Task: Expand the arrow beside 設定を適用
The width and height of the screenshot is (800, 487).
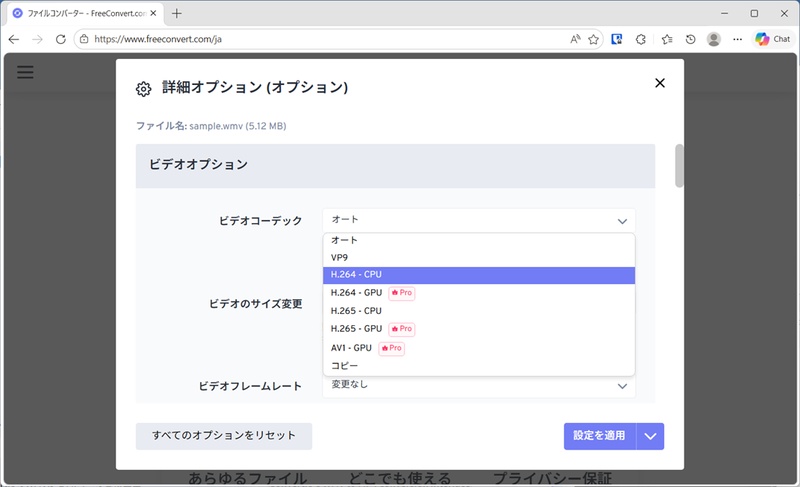Action: (650, 436)
